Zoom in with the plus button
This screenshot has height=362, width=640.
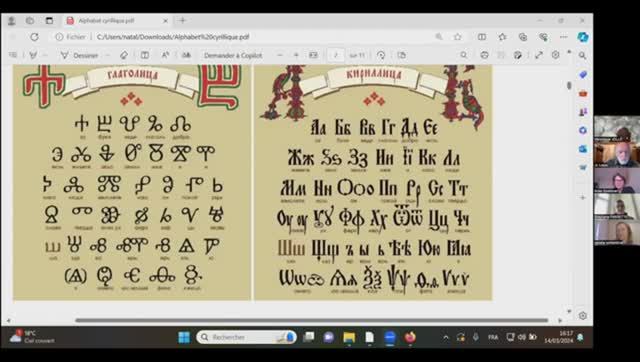(x=296, y=55)
